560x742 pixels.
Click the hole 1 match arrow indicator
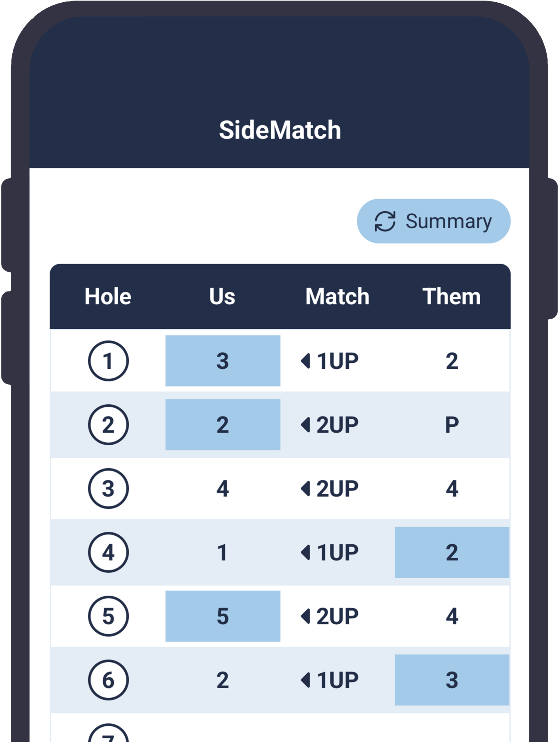pyautogui.click(x=305, y=361)
